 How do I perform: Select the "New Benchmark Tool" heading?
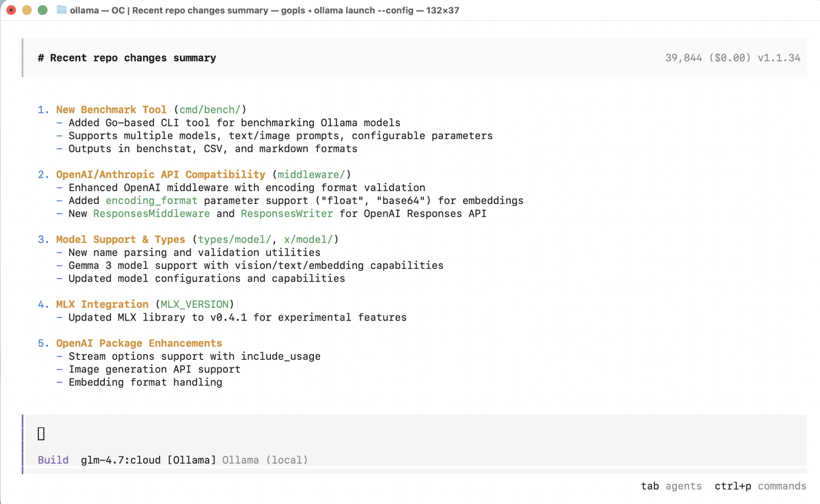(111, 109)
